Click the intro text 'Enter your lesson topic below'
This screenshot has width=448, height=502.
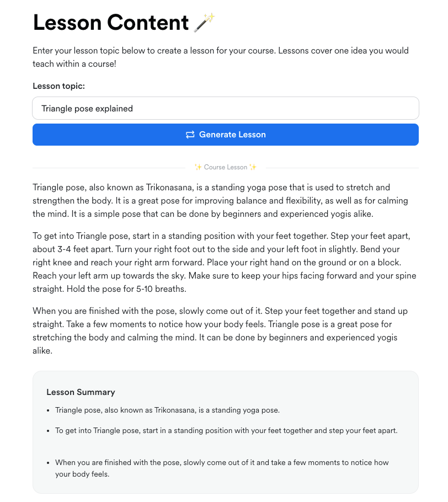tap(220, 57)
